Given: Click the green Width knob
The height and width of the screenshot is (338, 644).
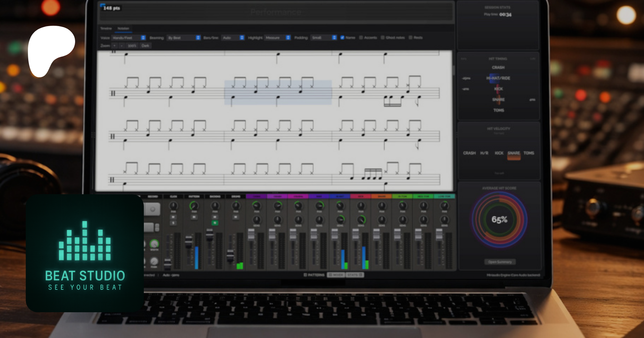Looking at the screenshot, I should [154, 244].
